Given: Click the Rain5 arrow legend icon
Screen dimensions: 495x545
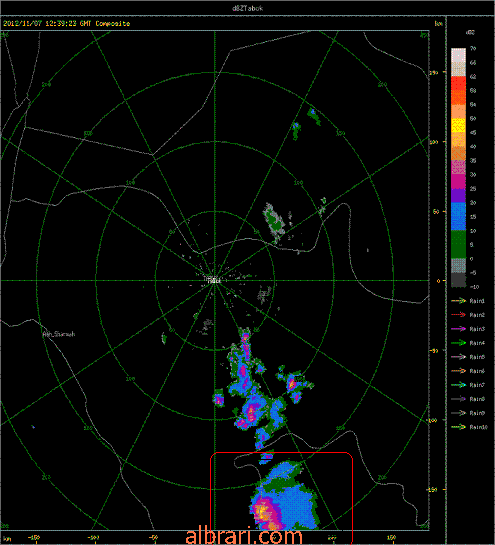Looking at the screenshot, I should click(x=459, y=357).
